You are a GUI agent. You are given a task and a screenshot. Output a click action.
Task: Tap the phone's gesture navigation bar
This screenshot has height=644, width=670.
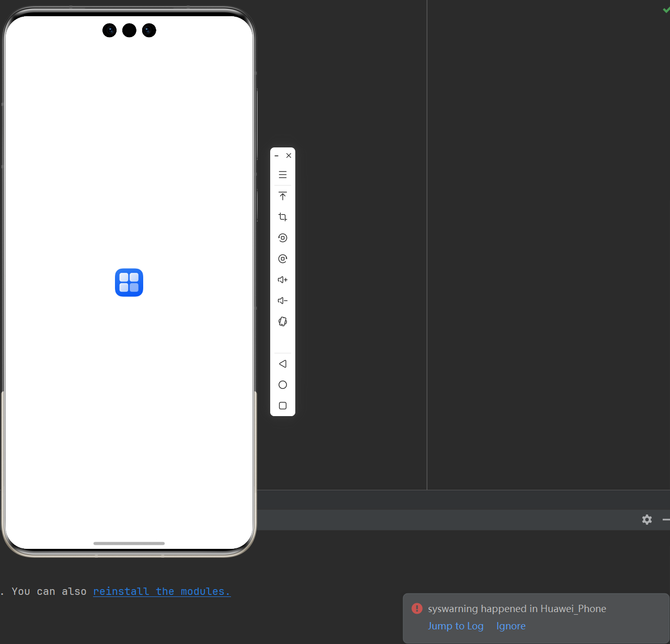pyautogui.click(x=129, y=544)
